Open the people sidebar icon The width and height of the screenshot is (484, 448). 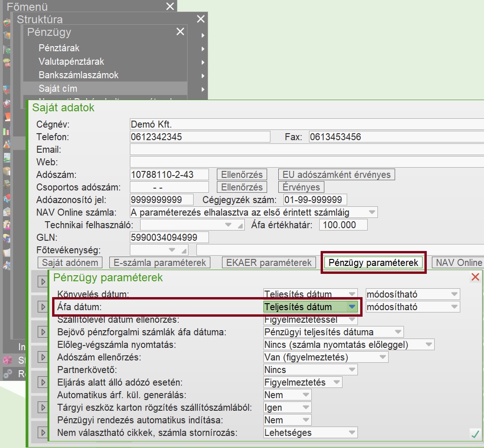click(7, 224)
